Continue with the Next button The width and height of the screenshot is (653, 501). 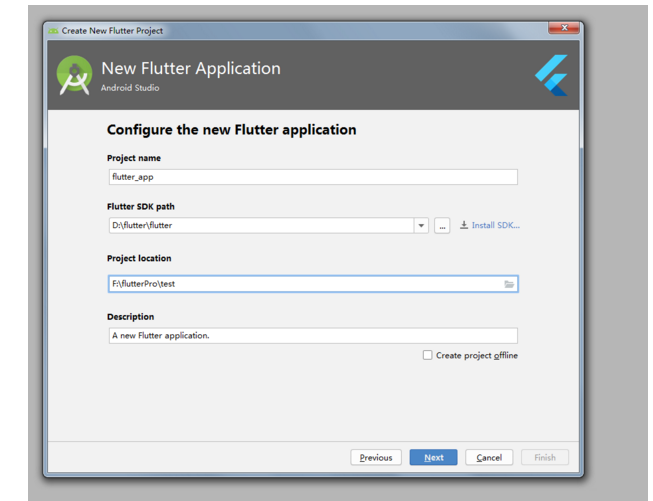[434, 457]
